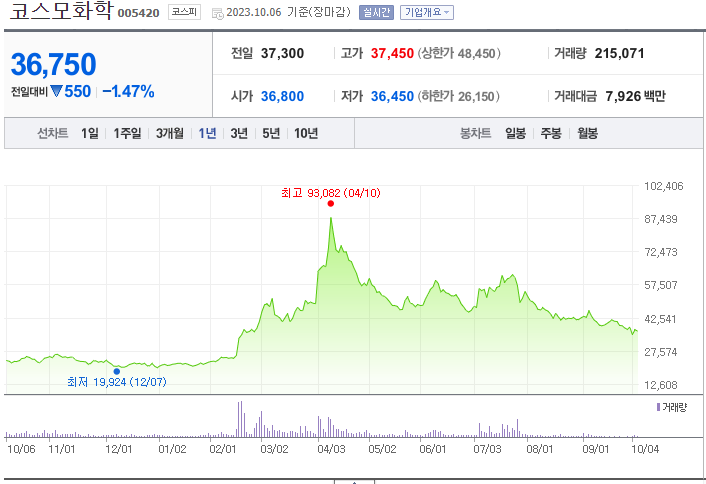Image resolution: width=706 pixels, height=484 pixels.
Task: Click the blue 최저 low marker dot
Action: click(x=117, y=371)
